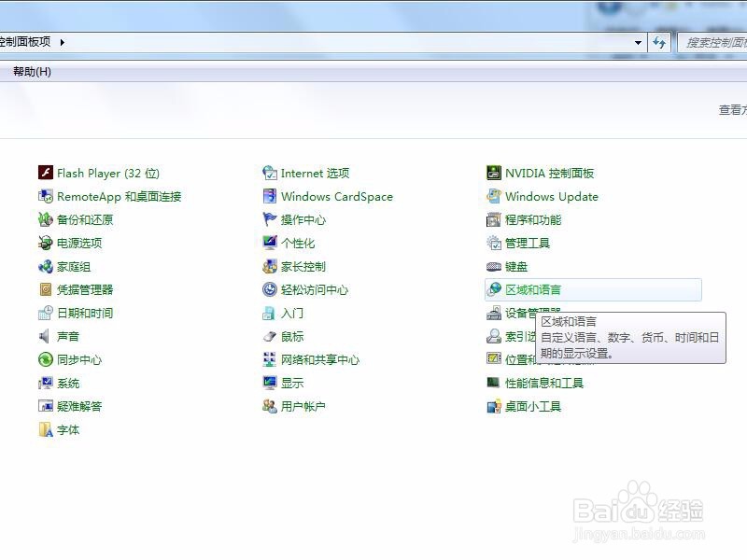
Task: Open the 用户帐户 link
Action: 303,406
